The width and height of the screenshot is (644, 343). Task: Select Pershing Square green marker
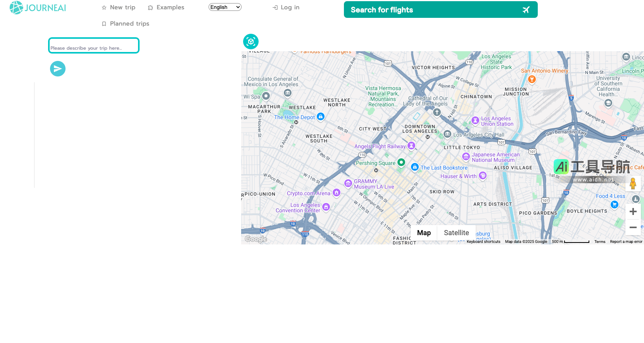pos(401,163)
